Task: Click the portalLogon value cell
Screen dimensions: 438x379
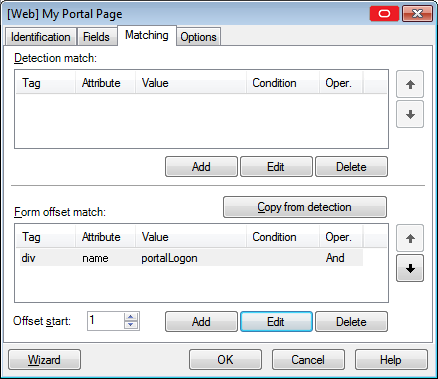Action: (x=169, y=258)
